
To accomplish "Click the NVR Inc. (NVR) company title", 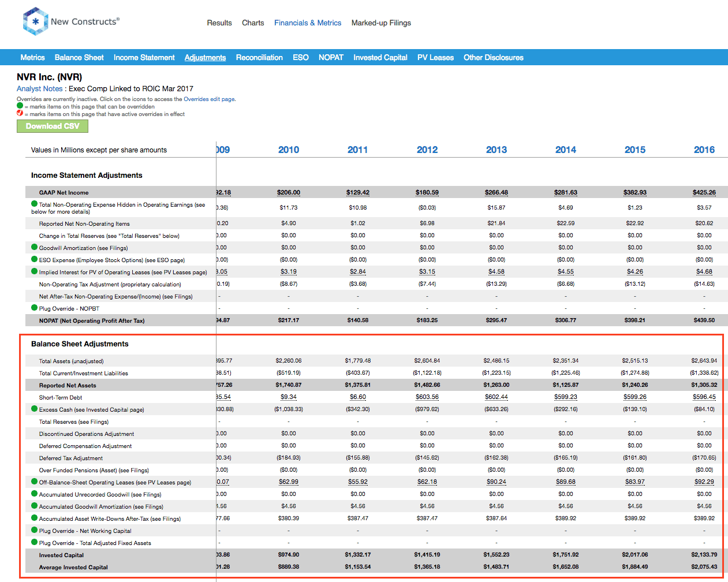I will tap(50, 77).
